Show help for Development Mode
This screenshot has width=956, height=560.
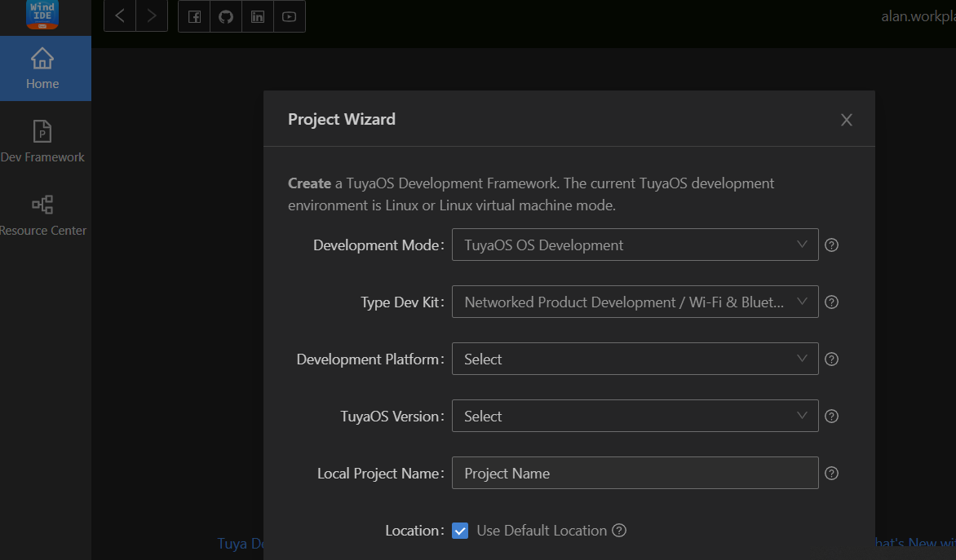[832, 245]
